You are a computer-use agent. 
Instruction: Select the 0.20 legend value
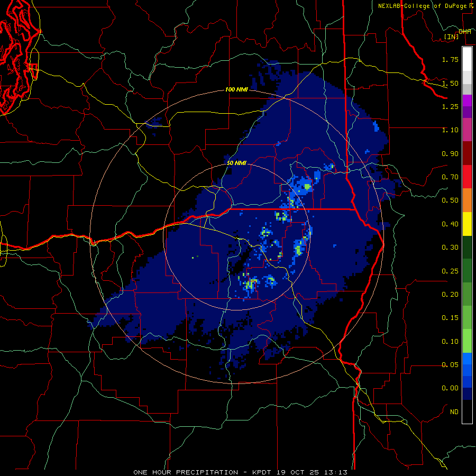point(450,295)
